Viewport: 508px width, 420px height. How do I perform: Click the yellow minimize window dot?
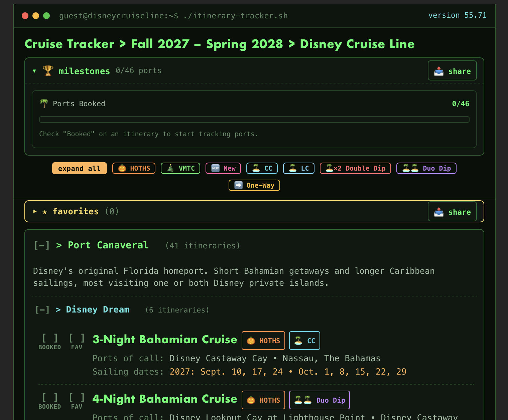pyautogui.click(x=36, y=16)
